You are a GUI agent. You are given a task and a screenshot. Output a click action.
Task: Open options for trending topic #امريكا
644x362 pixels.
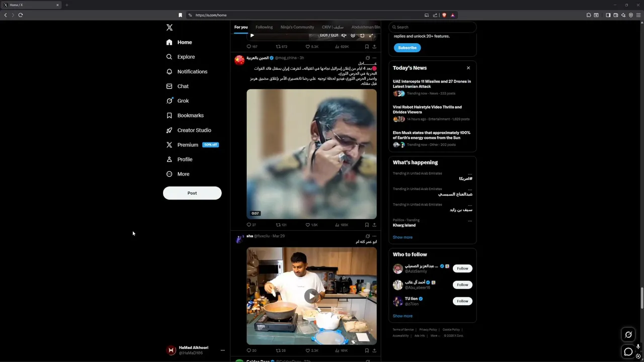coord(470,174)
